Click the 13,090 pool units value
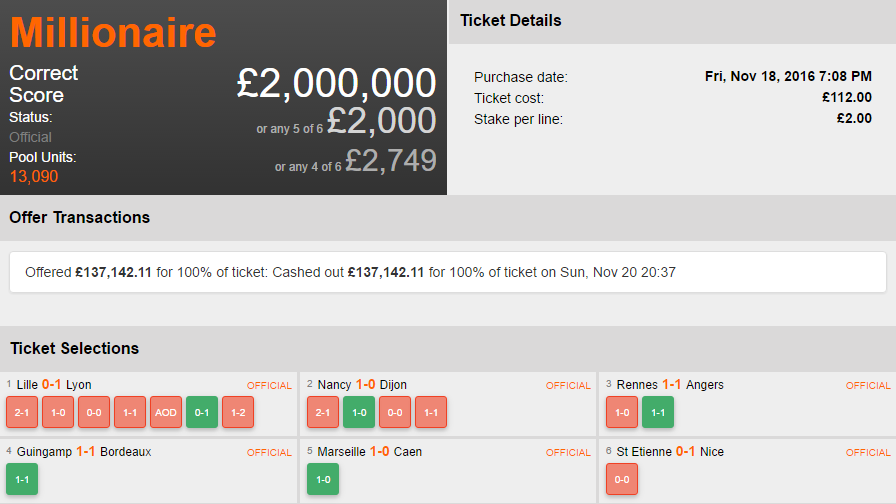Viewport: 896px width, 504px height. [34, 177]
